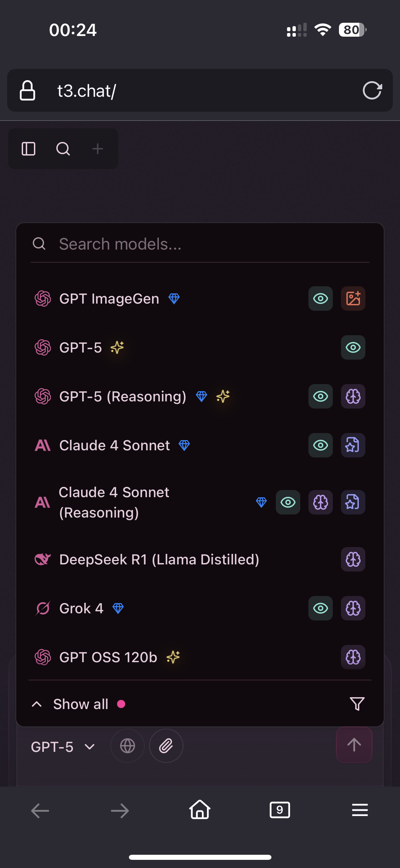Toggle the web search globe button
The image size is (400, 868).
(x=128, y=746)
